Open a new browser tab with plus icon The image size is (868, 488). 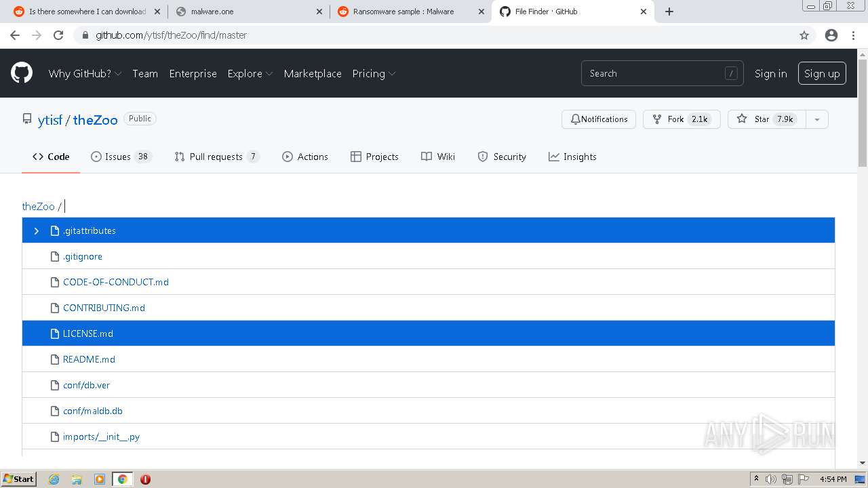[x=669, y=12]
